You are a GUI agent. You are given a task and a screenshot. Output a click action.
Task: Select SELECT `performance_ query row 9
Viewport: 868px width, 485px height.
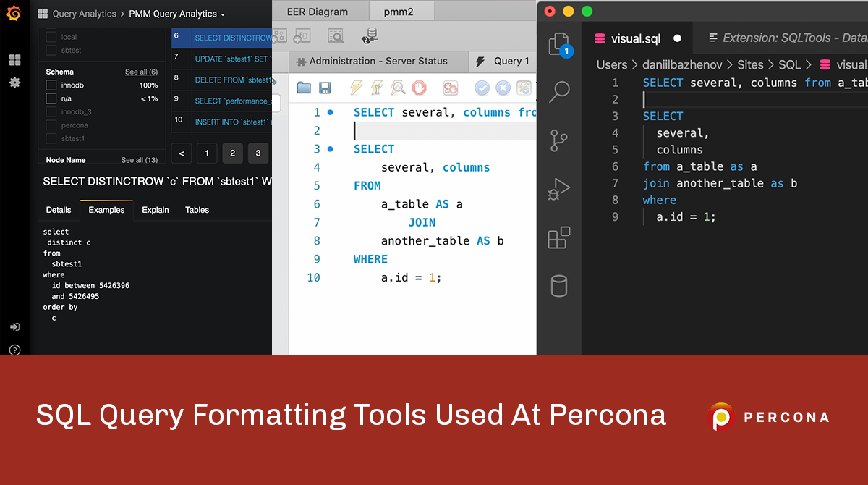click(x=221, y=101)
